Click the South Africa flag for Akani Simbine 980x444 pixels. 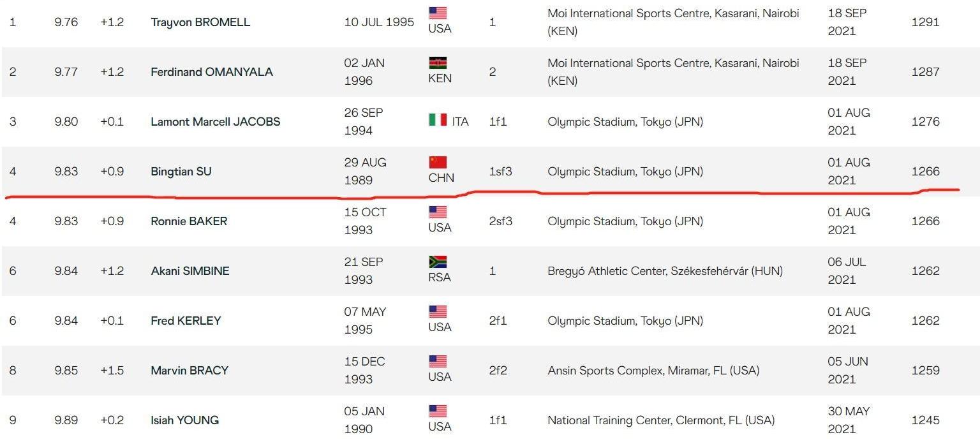click(438, 262)
